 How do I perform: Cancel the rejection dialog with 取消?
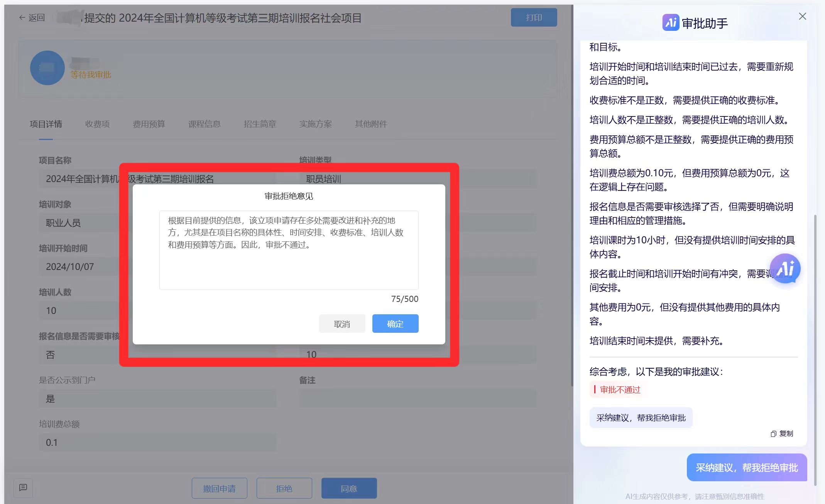[342, 324]
